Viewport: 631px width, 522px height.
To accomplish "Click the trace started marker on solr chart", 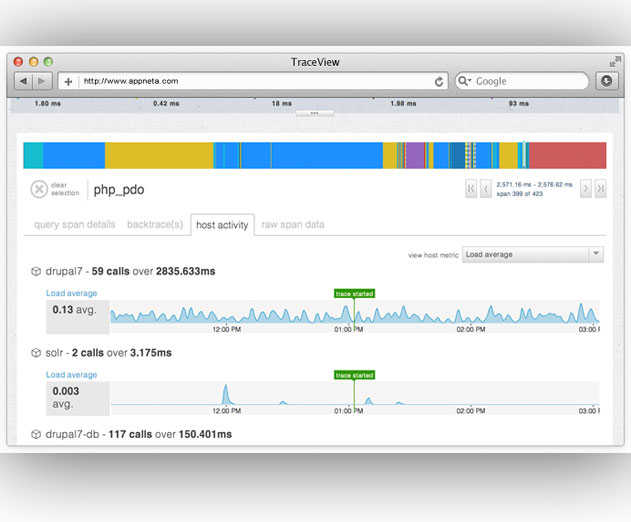I will pyautogui.click(x=355, y=375).
